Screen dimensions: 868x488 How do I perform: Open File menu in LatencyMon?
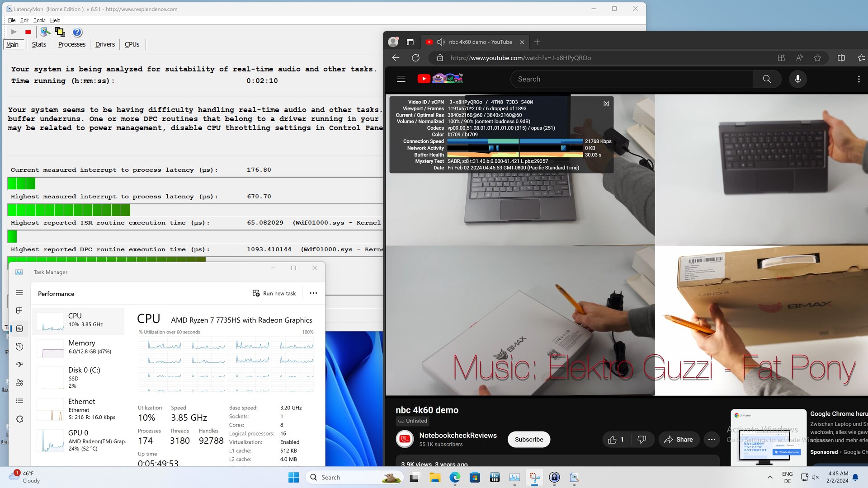[x=12, y=20]
